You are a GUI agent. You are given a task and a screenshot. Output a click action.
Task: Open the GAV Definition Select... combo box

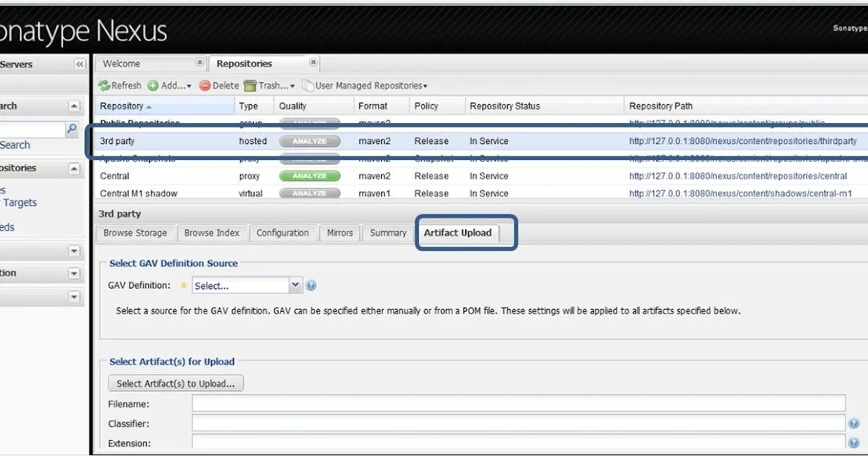click(246, 285)
